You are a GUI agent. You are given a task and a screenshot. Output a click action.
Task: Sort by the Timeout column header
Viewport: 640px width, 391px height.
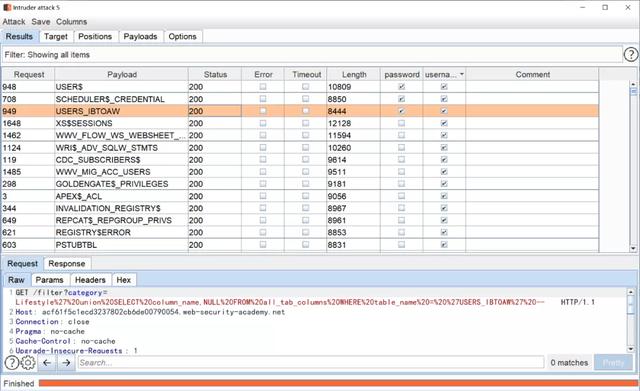pos(306,74)
